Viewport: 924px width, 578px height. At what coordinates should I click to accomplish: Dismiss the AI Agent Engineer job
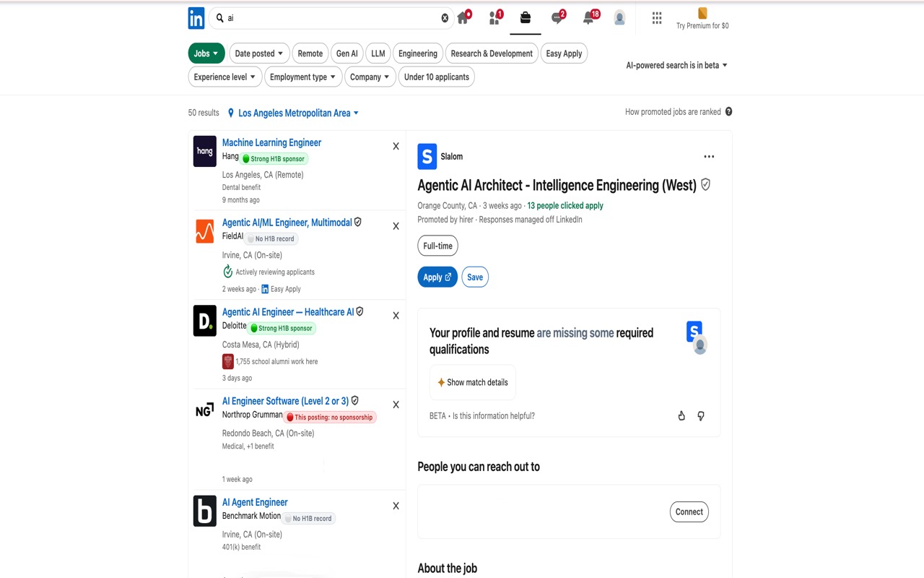click(x=396, y=506)
